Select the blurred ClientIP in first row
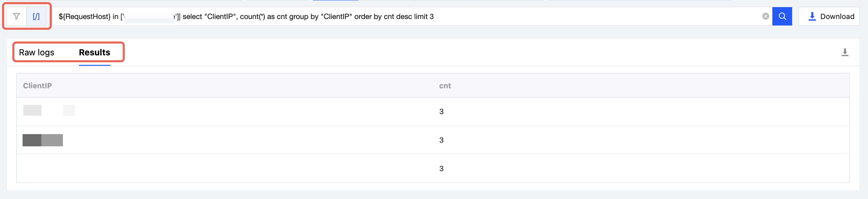868x199 pixels. tap(49, 110)
